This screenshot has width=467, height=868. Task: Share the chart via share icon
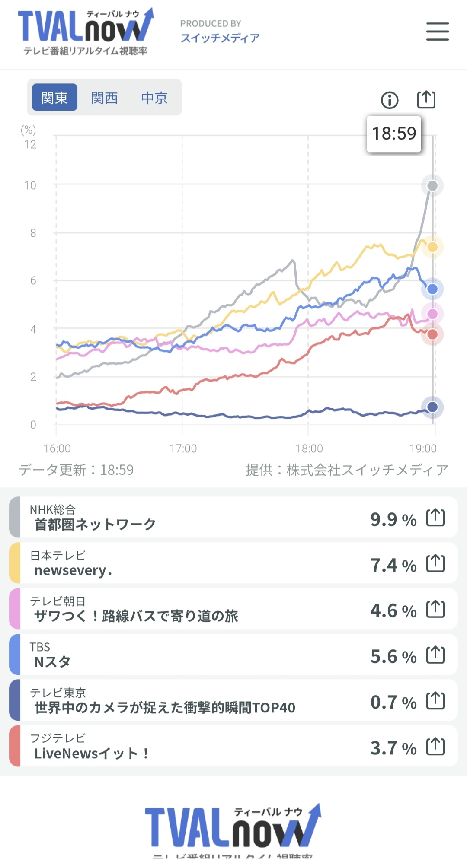(426, 99)
